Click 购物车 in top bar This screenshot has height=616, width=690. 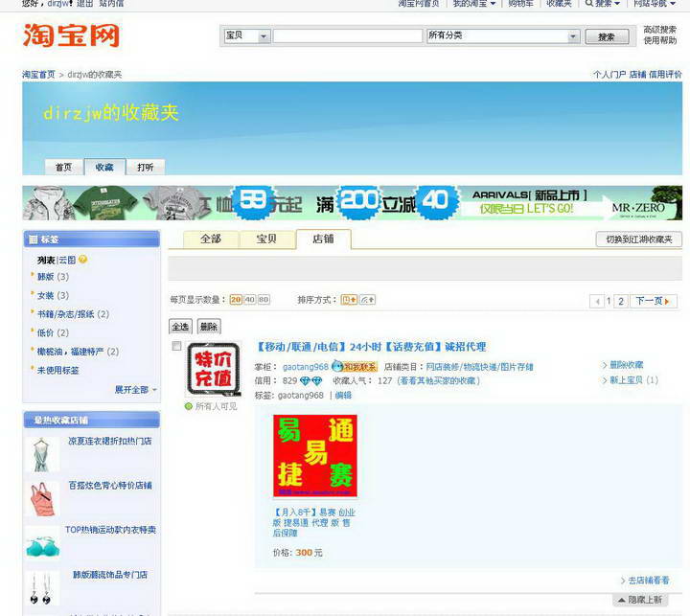pos(520,4)
